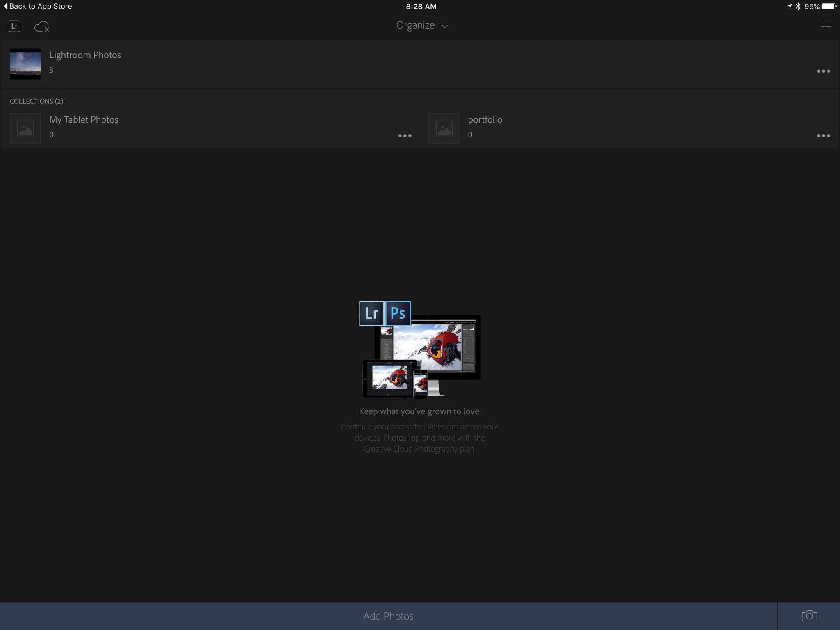Image resolution: width=840 pixels, height=630 pixels.
Task: Open the Organize dropdown
Action: click(421, 25)
